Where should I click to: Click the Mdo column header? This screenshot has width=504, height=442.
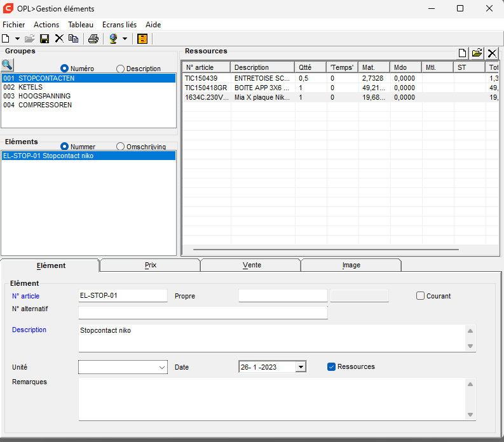(406, 67)
